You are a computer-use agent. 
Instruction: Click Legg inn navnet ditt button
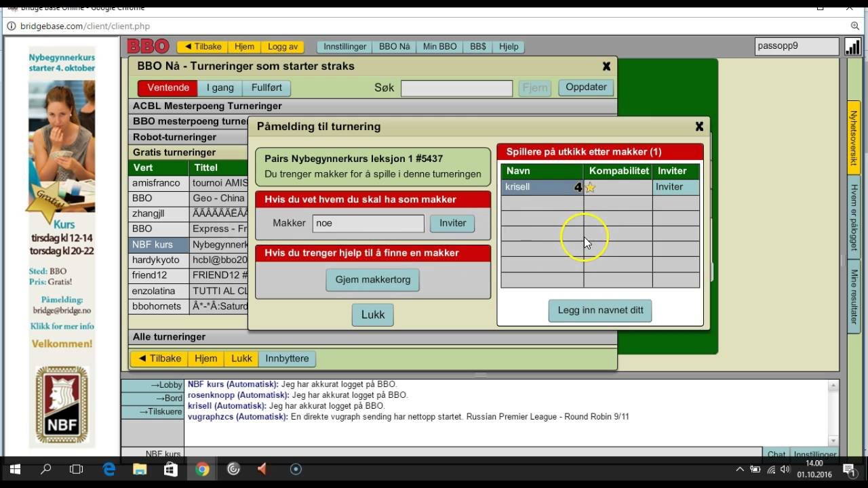(x=600, y=310)
